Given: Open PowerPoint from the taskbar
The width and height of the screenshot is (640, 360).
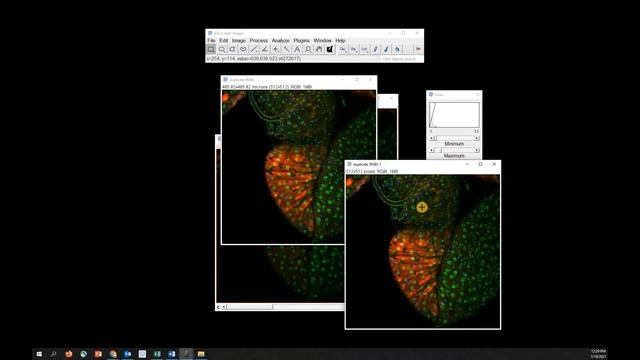Looking at the screenshot, I should pos(98,354).
